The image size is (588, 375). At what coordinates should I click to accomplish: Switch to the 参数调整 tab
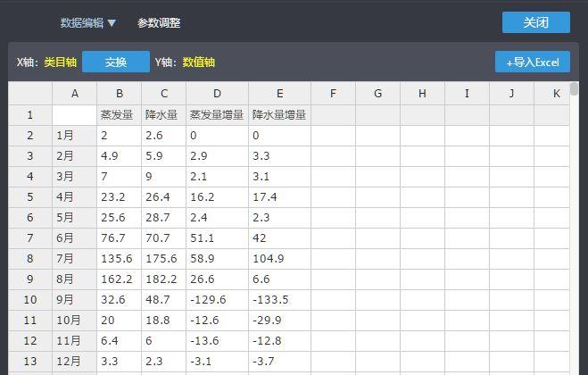159,23
